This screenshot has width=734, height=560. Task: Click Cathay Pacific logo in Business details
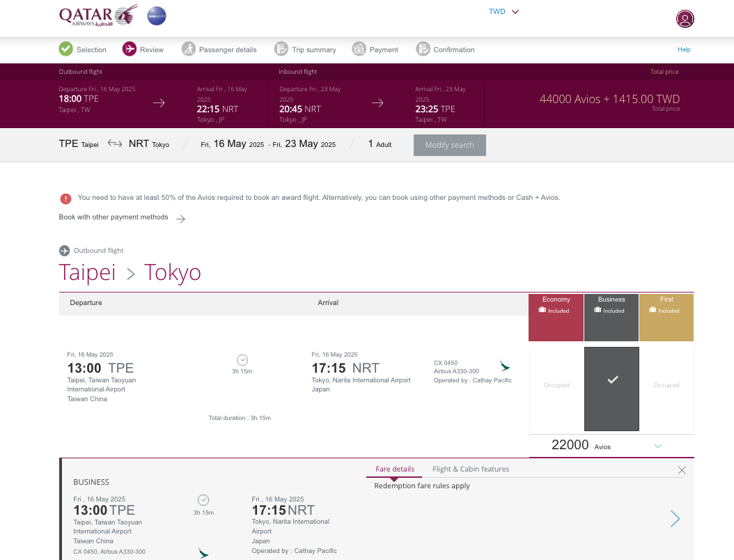[x=203, y=553]
